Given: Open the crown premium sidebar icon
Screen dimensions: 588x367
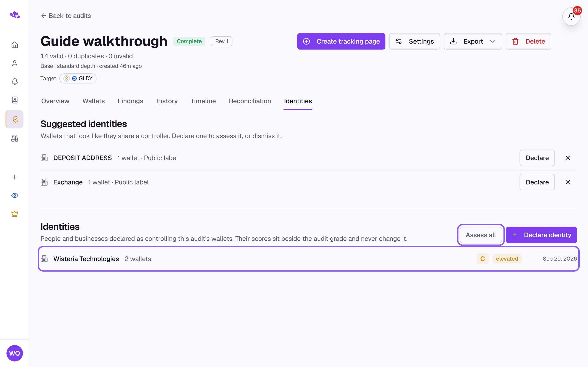Looking at the screenshot, I should [x=14, y=214].
